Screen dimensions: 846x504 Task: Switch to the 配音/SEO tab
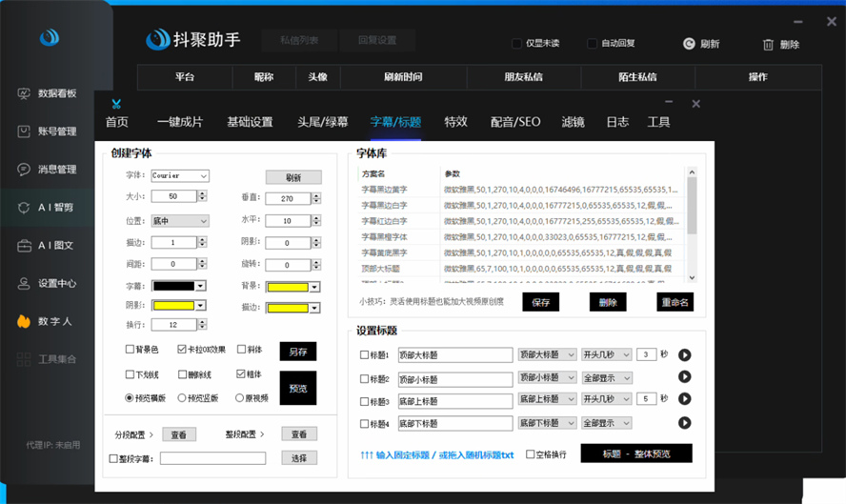pyautogui.click(x=515, y=122)
